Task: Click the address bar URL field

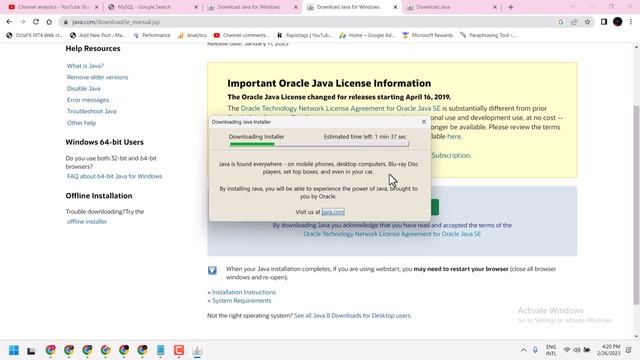Action: pyautogui.click(x=310, y=22)
